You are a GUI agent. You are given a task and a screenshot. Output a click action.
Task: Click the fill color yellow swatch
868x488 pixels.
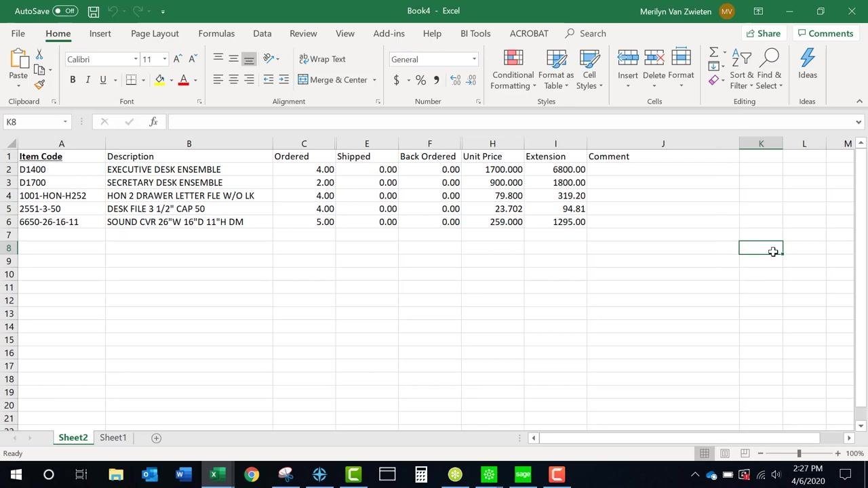coord(160,80)
